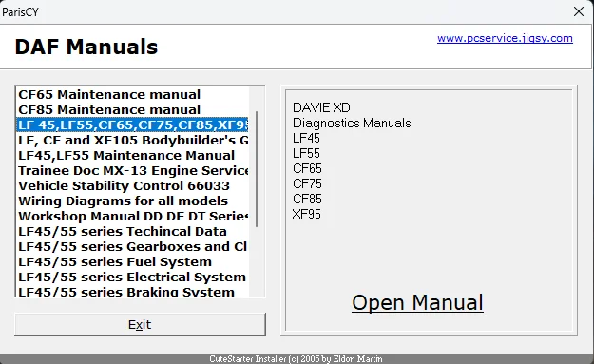
Task: Select CF65 Maintenance manual in list
Action: click(133, 95)
